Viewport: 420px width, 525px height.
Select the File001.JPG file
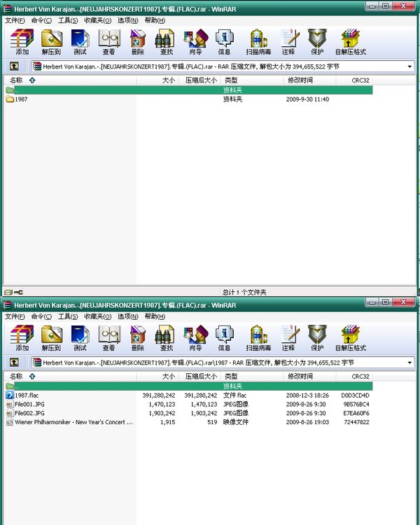(25, 404)
